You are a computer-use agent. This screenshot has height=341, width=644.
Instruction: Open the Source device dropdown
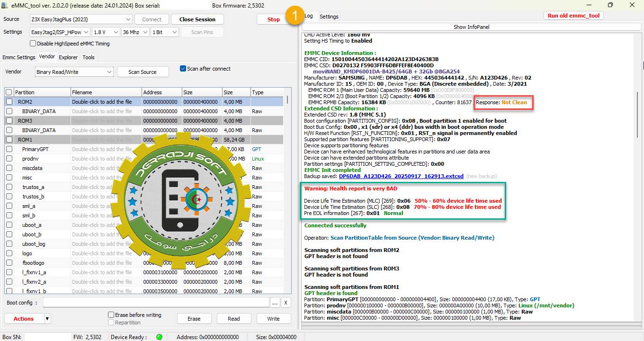80,19
